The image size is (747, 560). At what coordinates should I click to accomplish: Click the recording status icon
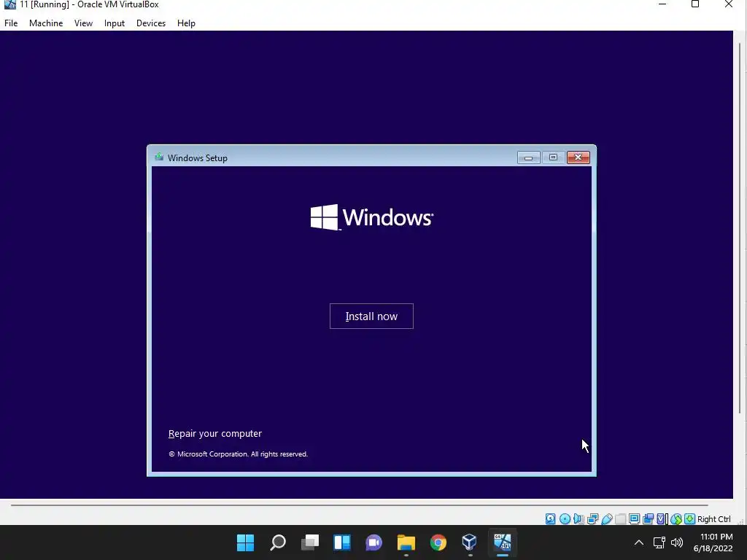click(648, 519)
